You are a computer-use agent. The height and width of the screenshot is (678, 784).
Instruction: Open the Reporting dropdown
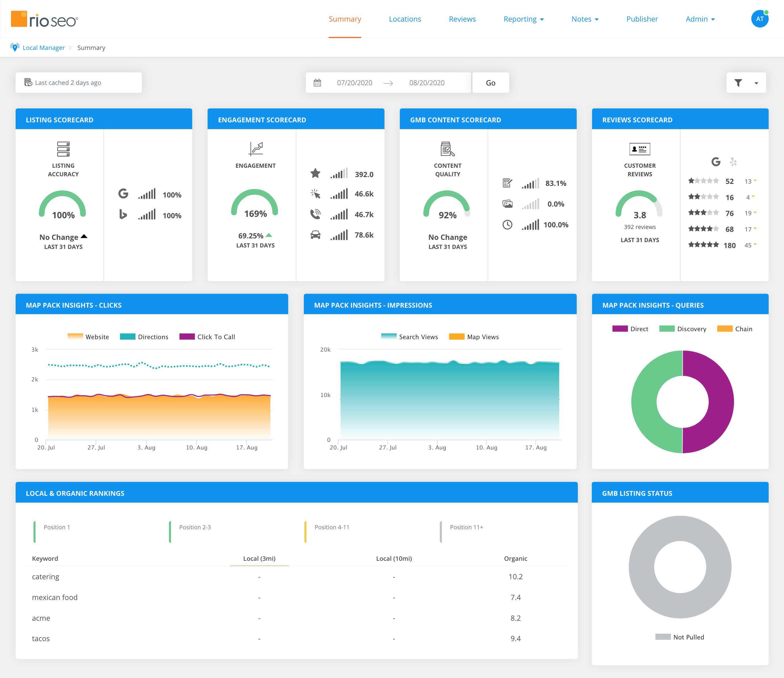(x=523, y=19)
